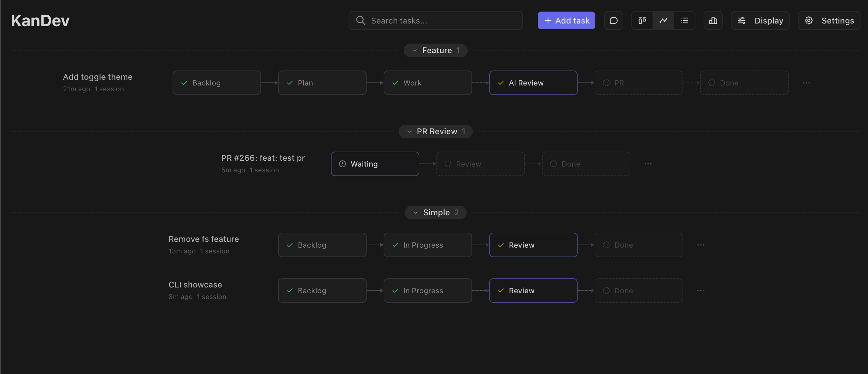Open the Display options
Viewport: 868px width, 374px height.
click(760, 20)
